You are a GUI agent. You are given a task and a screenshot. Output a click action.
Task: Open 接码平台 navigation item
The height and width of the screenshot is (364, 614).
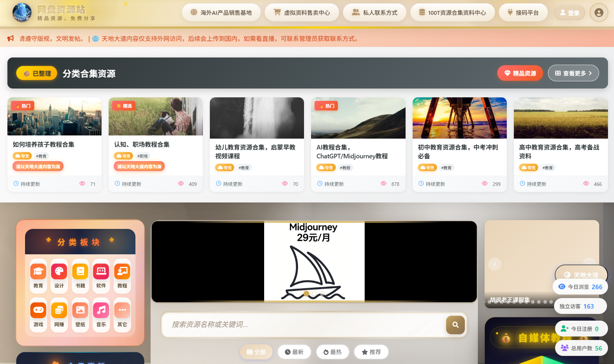tap(523, 13)
